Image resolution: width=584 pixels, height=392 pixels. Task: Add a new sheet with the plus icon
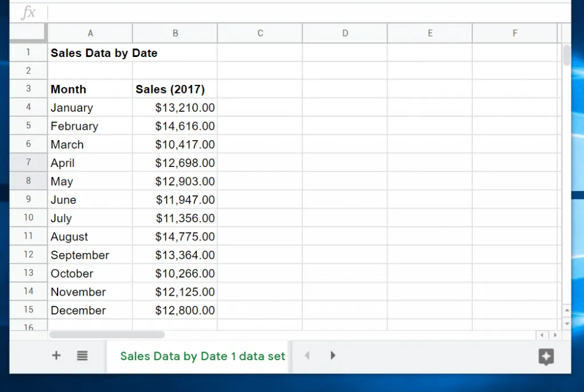[56, 356]
